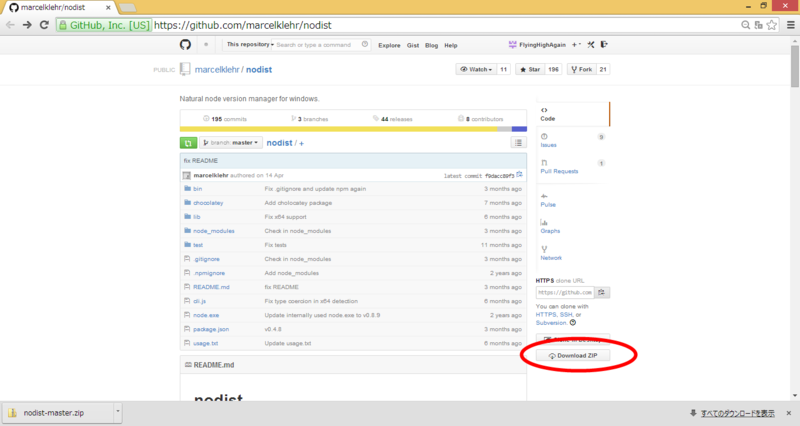Click clone help question mark icon

tap(573, 323)
